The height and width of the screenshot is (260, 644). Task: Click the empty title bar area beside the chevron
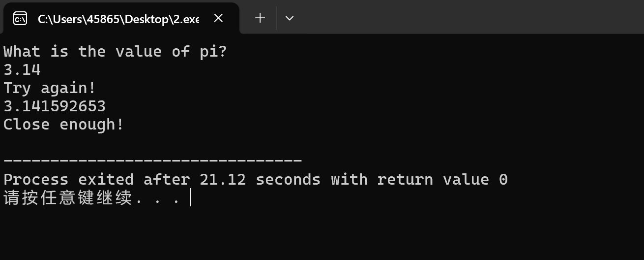467,18
